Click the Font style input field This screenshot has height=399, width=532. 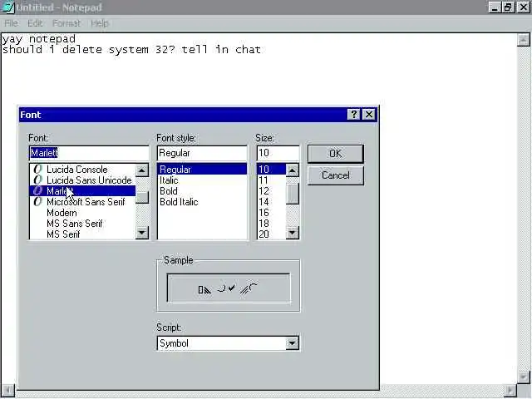click(x=202, y=153)
